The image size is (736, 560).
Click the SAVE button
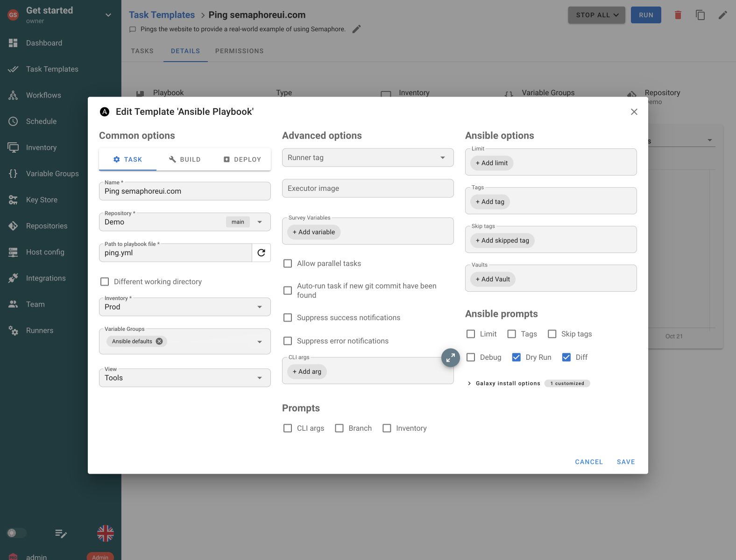[626, 462]
